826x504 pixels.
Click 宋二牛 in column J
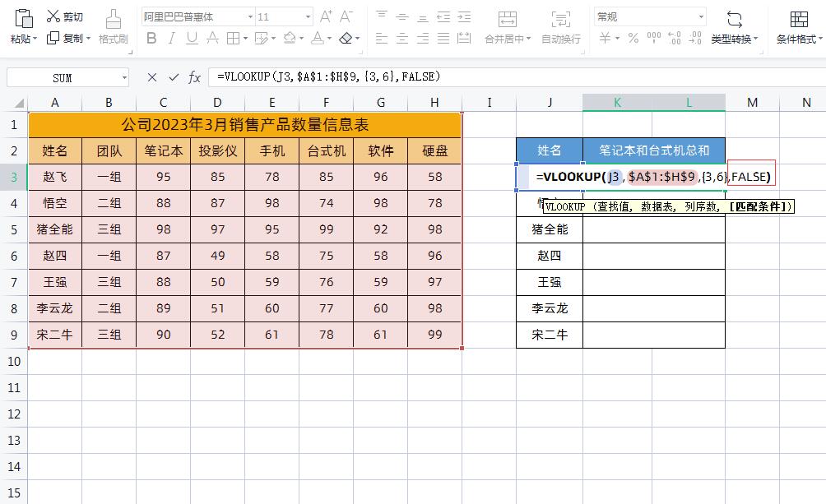point(550,335)
